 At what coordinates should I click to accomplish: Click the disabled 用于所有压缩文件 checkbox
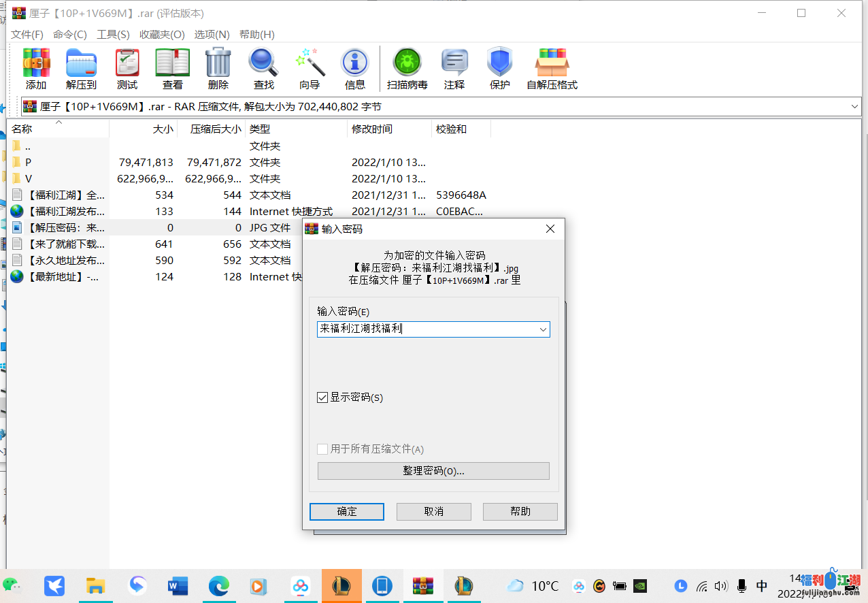tap(323, 449)
